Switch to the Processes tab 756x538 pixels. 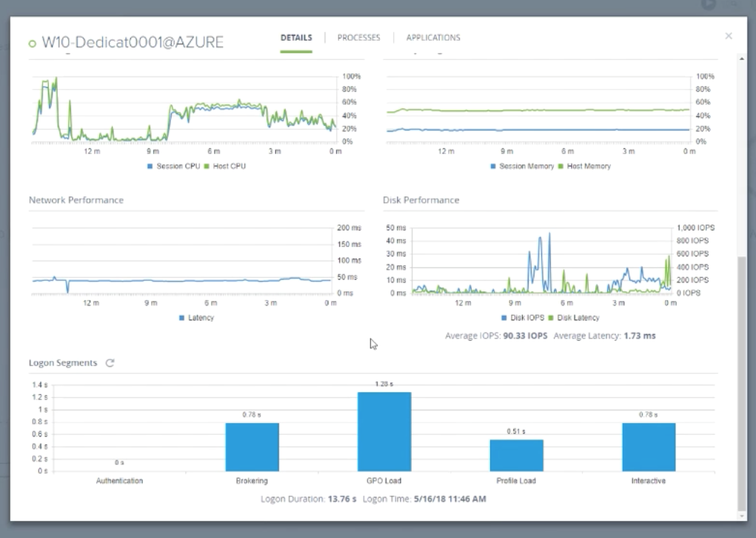(x=358, y=38)
